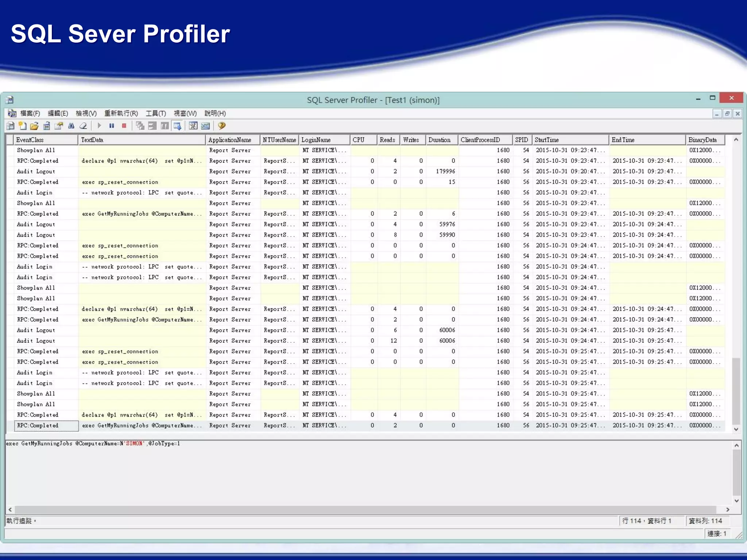
Task: Click the exec GetMyRunningJobs text in detail pane
Action: (x=93, y=444)
